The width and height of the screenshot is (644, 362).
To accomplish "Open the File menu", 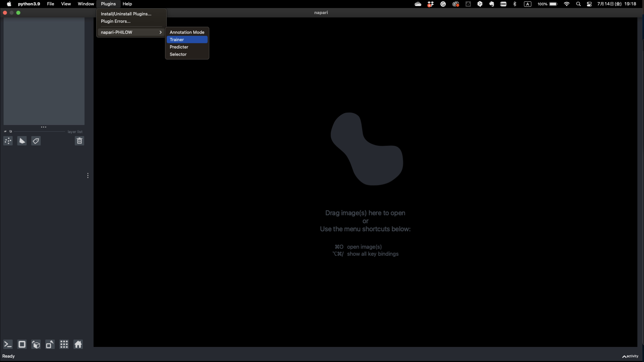I will coord(51,4).
